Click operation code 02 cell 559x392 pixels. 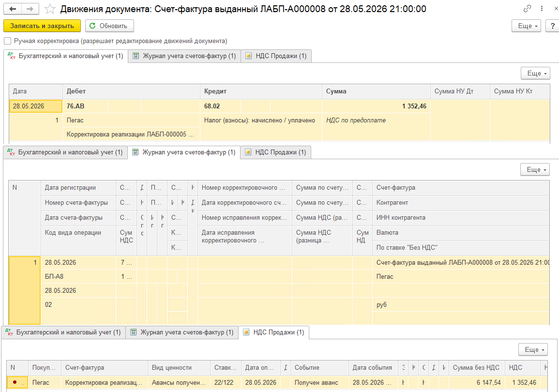[x=78, y=305]
